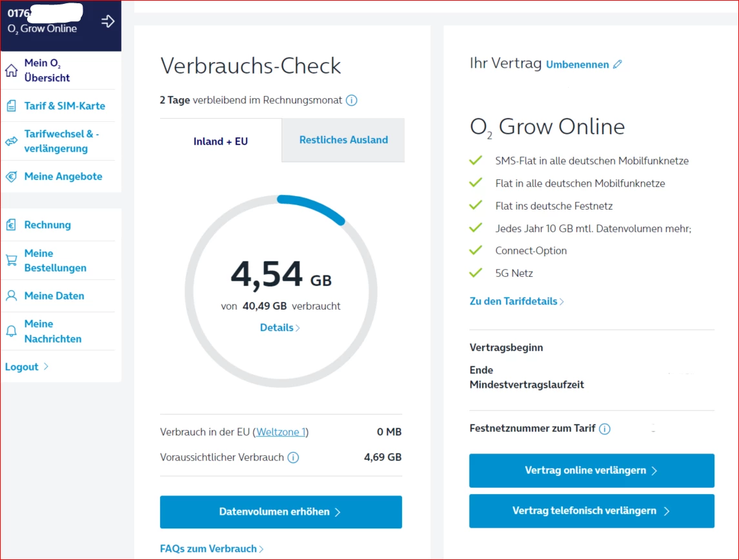Screen dimensions: 739x560
Task: Follow the Weltzone 1 link
Action: (x=281, y=432)
